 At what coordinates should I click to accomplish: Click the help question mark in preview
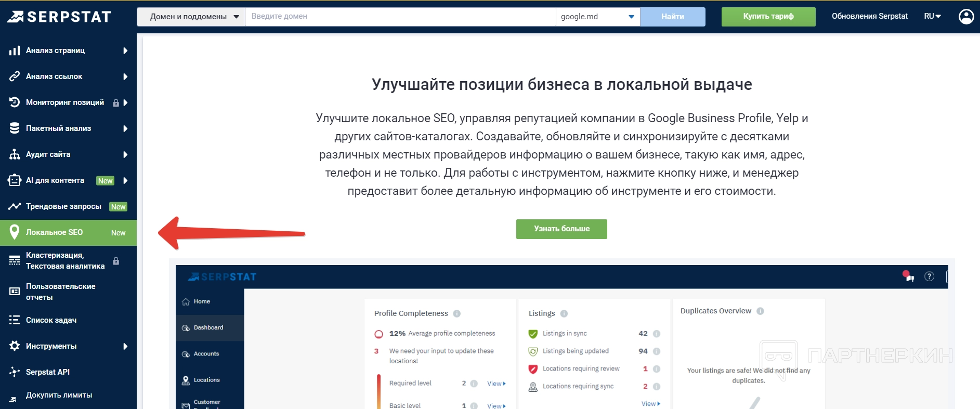[929, 276]
